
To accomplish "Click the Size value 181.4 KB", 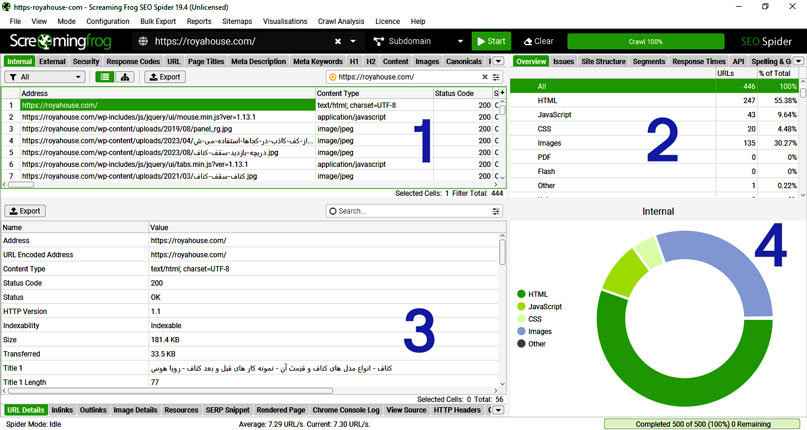I will coord(165,340).
